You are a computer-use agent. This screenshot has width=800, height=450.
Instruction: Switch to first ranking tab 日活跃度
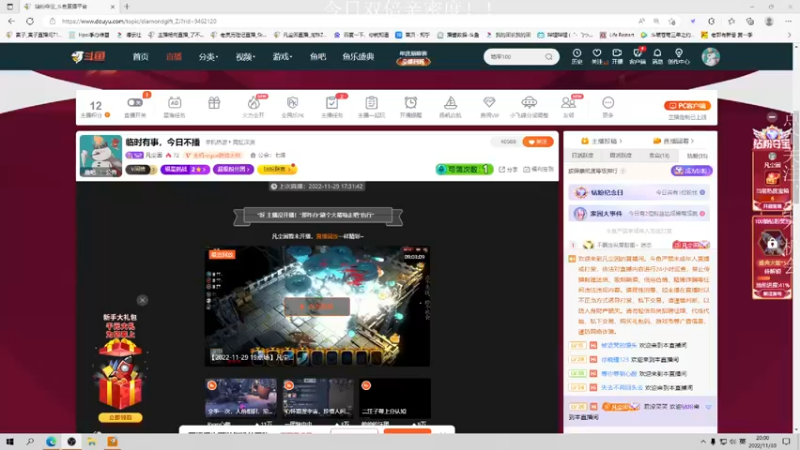coord(582,156)
